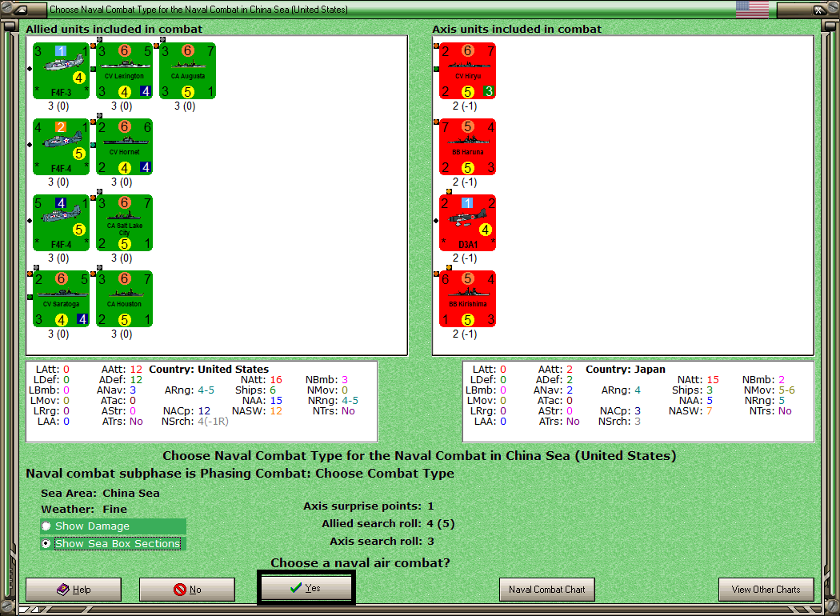Select the CA Salt Lake City counter
This screenshot has width=840, height=616.
[124, 223]
